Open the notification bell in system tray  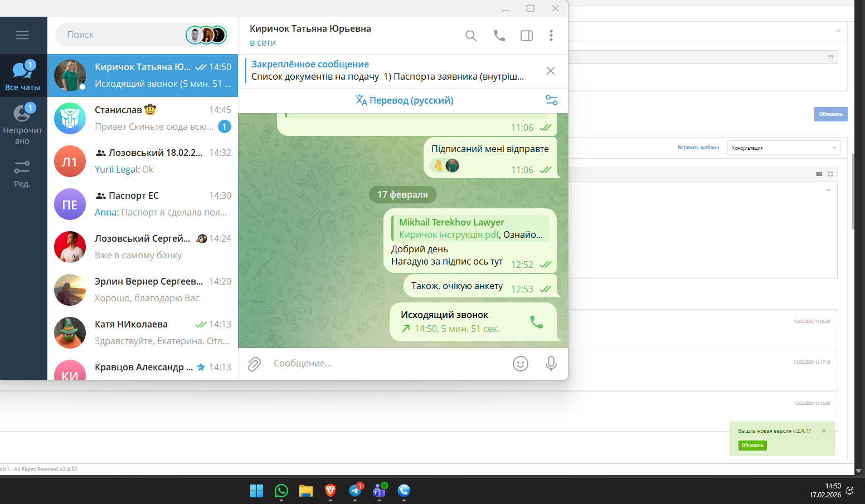[850, 491]
